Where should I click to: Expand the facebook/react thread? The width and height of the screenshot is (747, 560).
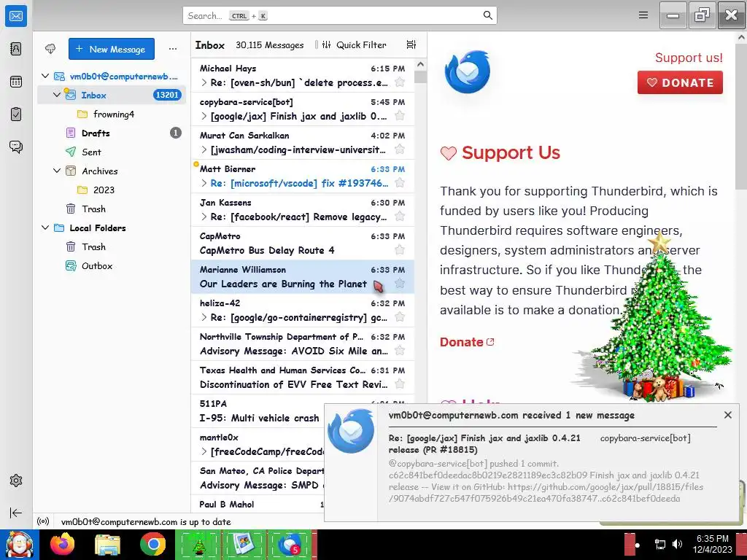click(204, 217)
